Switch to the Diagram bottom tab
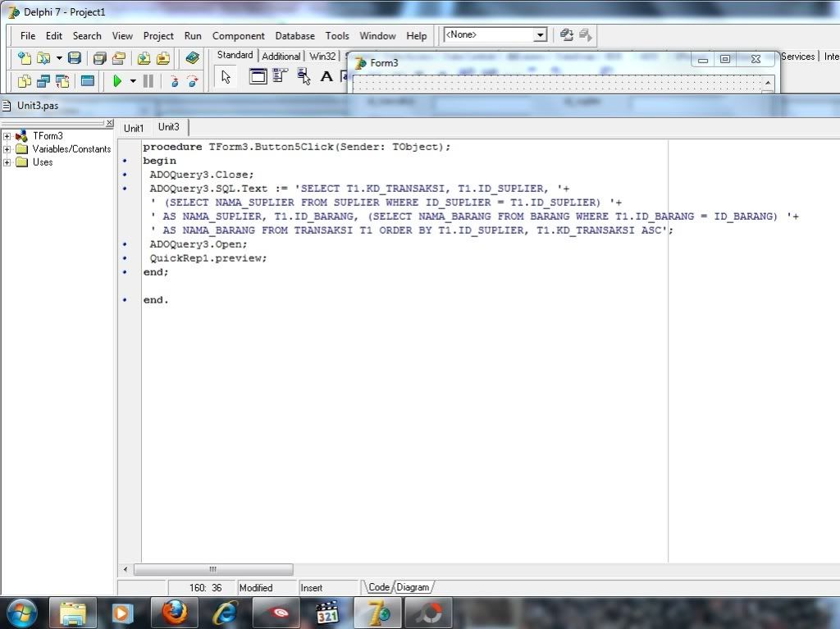This screenshot has width=840, height=629. (x=413, y=587)
